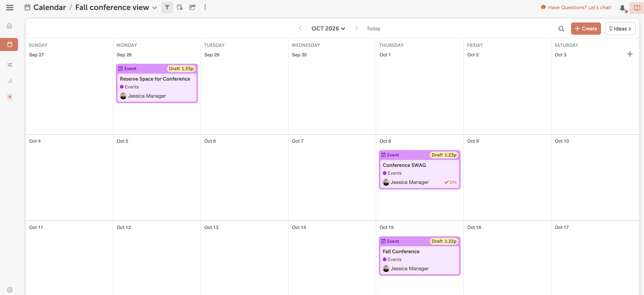644x295 pixels.
Task: Go to the next month arrow
Action: tap(356, 28)
